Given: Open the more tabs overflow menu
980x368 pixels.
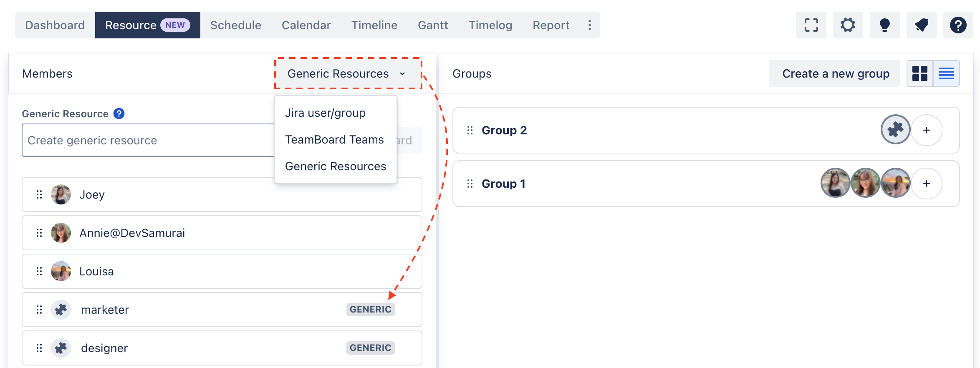Looking at the screenshot, I should point(589,25).
